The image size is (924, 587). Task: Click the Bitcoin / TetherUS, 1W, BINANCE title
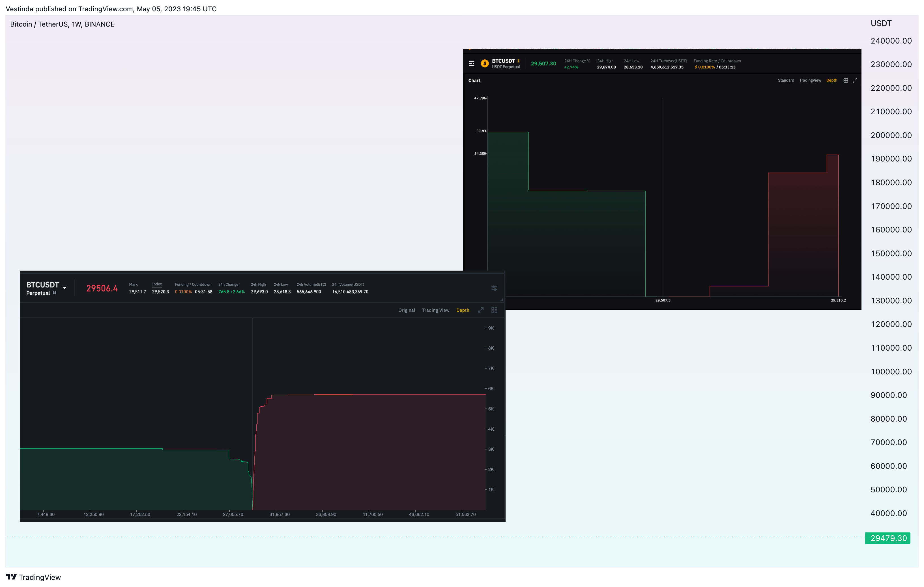pos(62,24)
